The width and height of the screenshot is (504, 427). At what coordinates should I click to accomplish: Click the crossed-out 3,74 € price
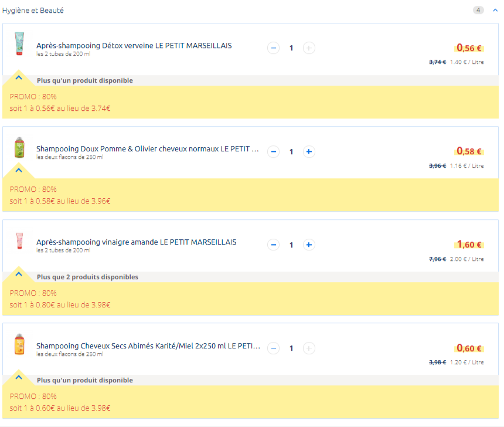[437, 62]
